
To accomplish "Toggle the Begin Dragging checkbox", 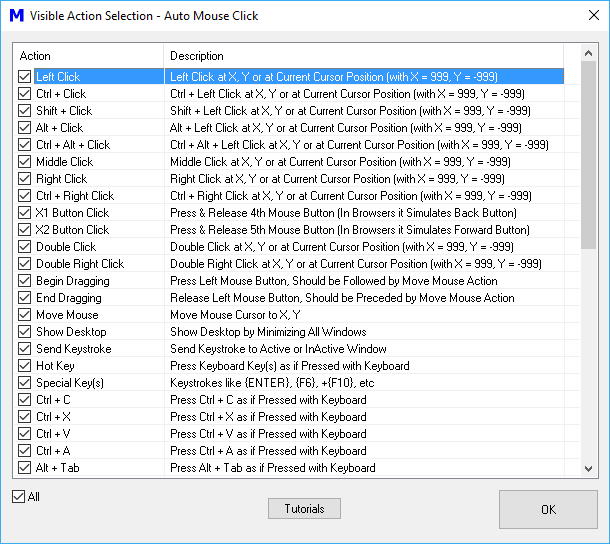I will point(25,281).
